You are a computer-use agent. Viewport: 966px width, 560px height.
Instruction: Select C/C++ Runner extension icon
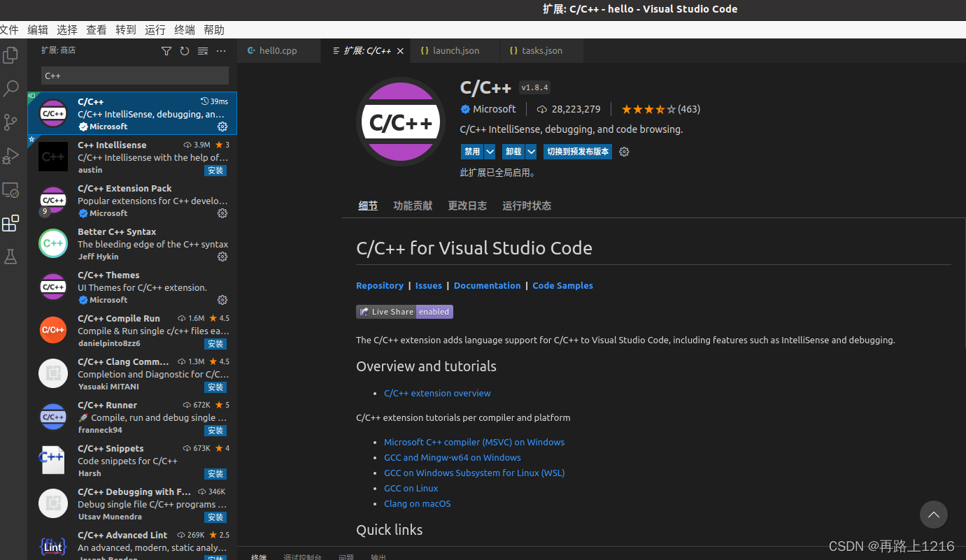pos(53,417)
